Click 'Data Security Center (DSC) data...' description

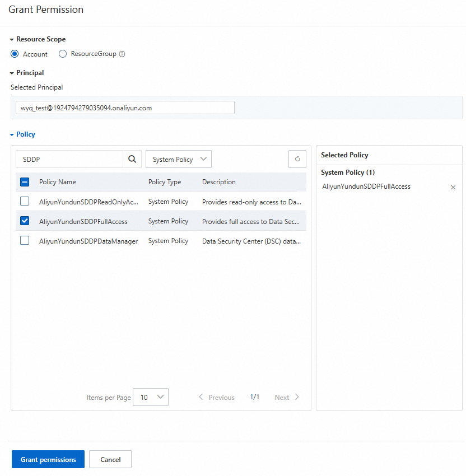click(x=251, y=241)
